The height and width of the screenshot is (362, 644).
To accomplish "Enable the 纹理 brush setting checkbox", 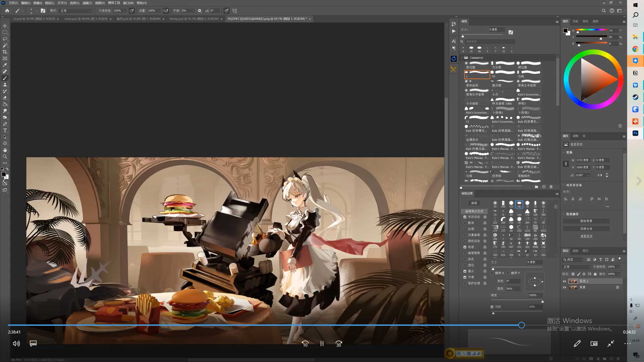I will (465, 229).
